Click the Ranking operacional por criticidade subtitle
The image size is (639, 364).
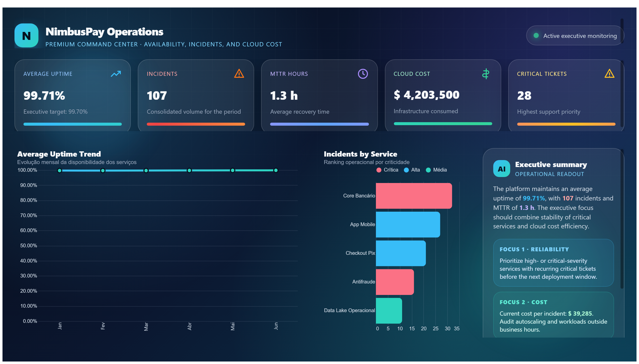pyautogui.click(x=367, y=162)
